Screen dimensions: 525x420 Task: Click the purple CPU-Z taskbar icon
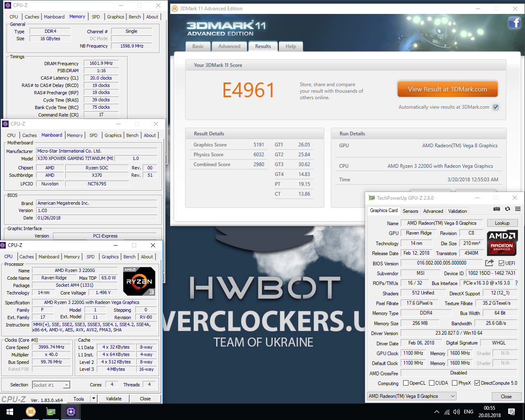(71, 412)
